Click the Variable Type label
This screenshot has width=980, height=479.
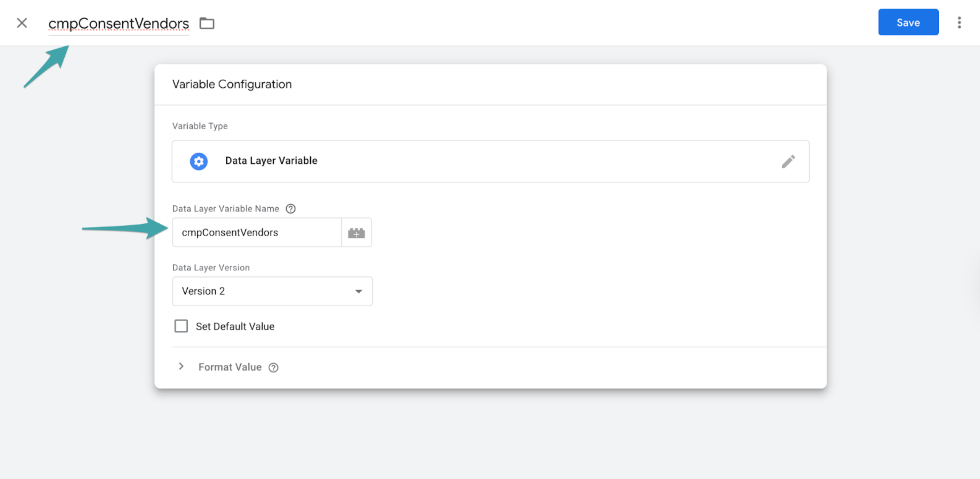[200, 126]
